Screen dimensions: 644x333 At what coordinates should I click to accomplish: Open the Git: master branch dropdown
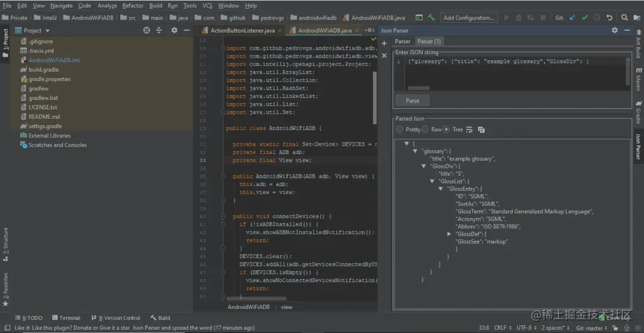[592, 328]
